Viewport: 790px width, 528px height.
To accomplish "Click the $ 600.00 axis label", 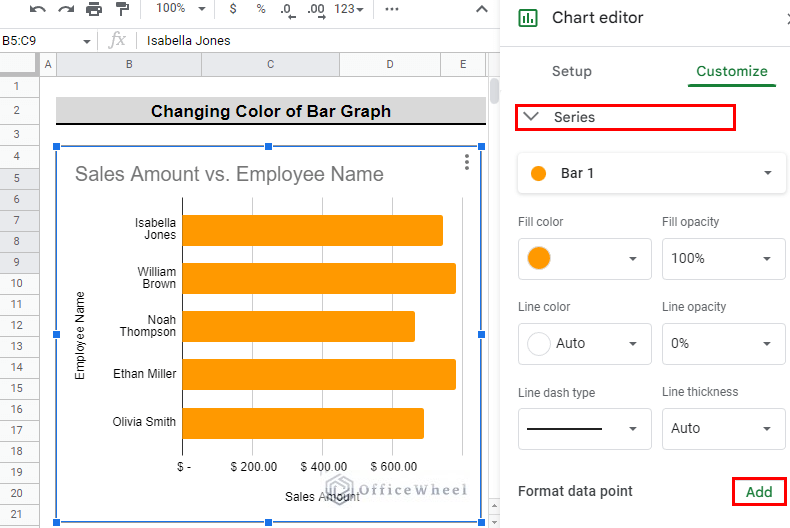I will [393, 467].
